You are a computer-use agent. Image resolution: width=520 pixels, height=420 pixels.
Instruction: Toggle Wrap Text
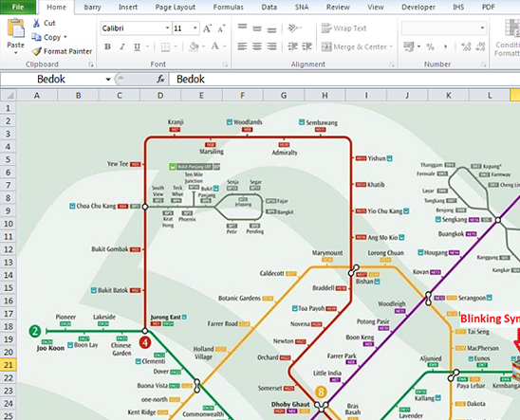click(x=344, y=28)
